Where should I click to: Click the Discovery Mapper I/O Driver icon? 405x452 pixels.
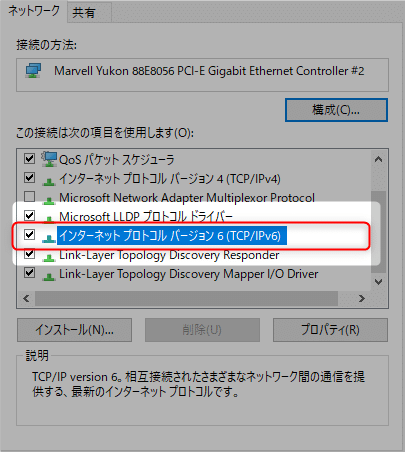49,276
